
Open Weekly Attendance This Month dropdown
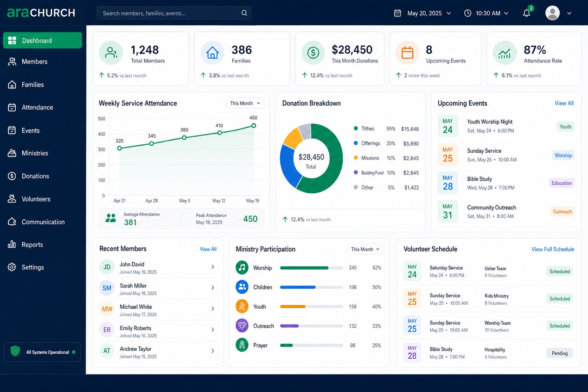click(x=245, y=103)
